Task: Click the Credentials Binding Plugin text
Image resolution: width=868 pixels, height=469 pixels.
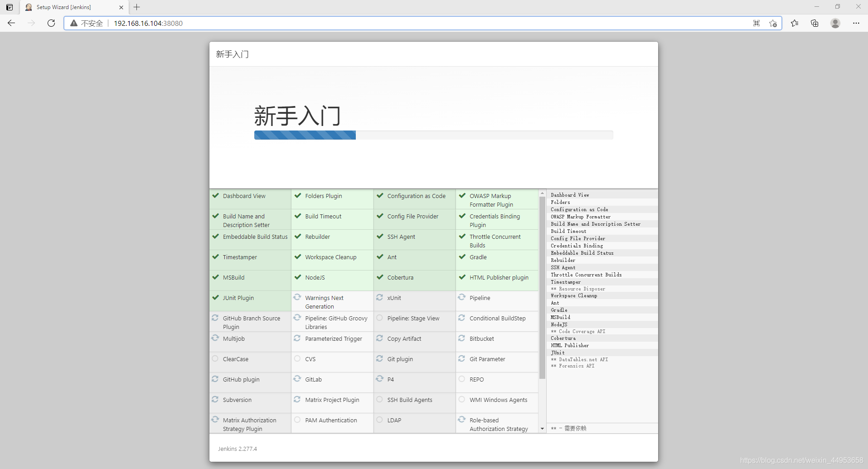Action: (x=495, y=221)
